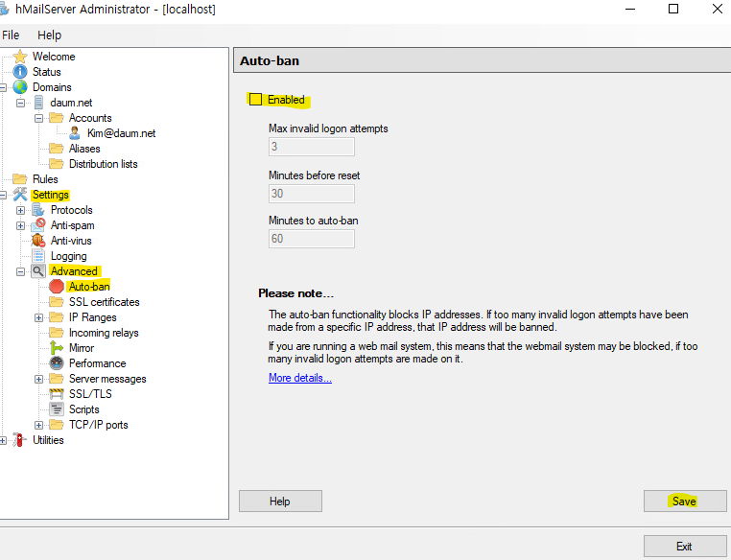
Task: Open the File menu
Action: [11, 35]
